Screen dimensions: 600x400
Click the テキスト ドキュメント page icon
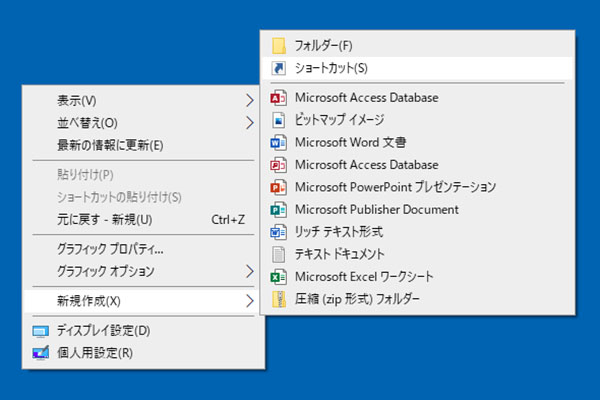point(278,254)
